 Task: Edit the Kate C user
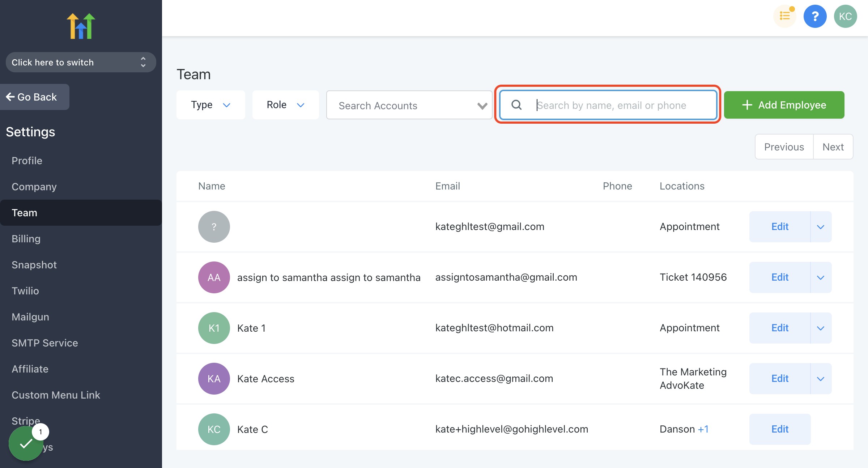click(780, 429)
